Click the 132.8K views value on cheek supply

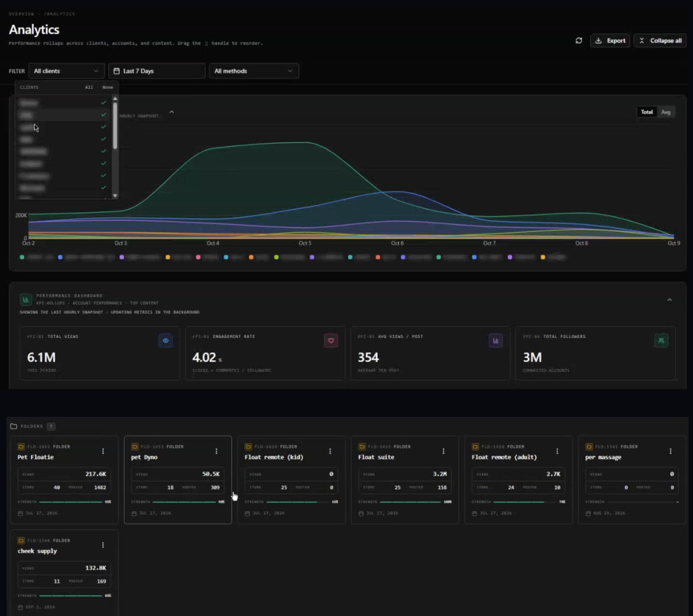click(96, 568)
